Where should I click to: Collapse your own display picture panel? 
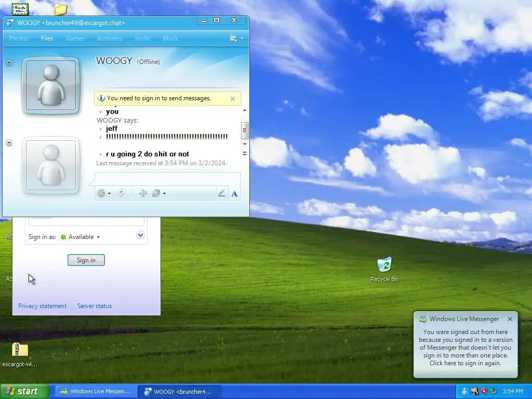click(x=9, y=143)
